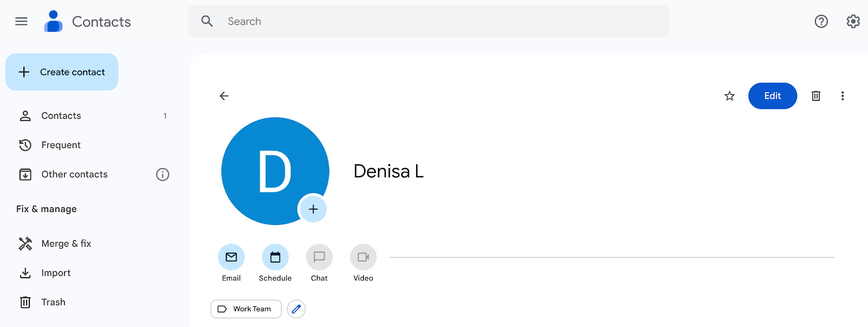Viewport: 868px width, 327px height.
Task: Delete contact with the trash can icon
Action: [816, 96]
